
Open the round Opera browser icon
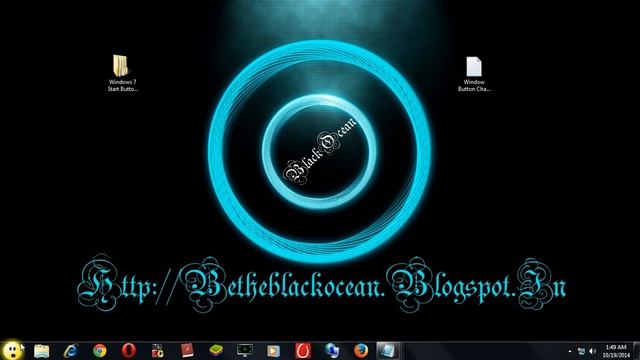tap(129, 351)
